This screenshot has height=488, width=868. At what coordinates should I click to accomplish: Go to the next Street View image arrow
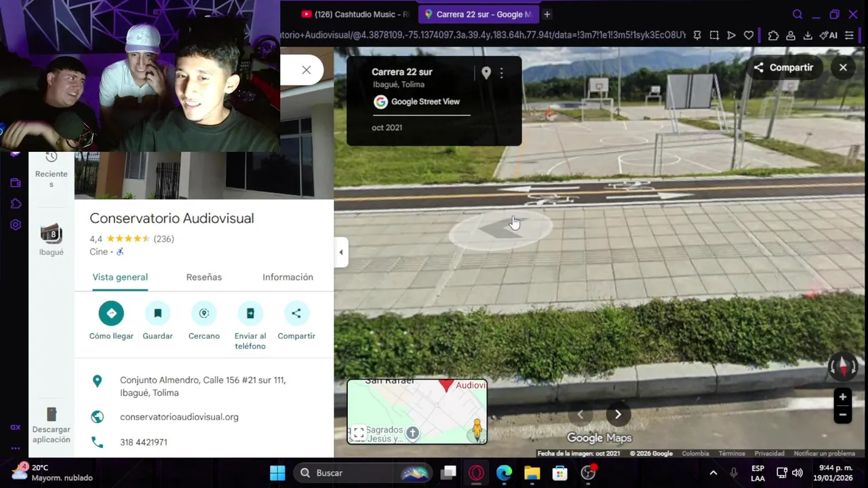click(618, 414)
